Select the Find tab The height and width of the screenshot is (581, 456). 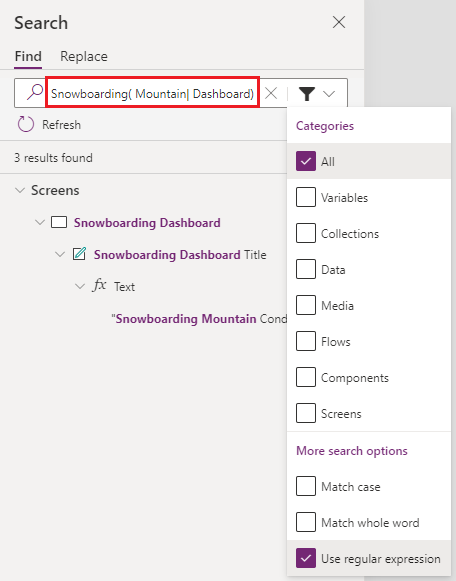[28, 56]
